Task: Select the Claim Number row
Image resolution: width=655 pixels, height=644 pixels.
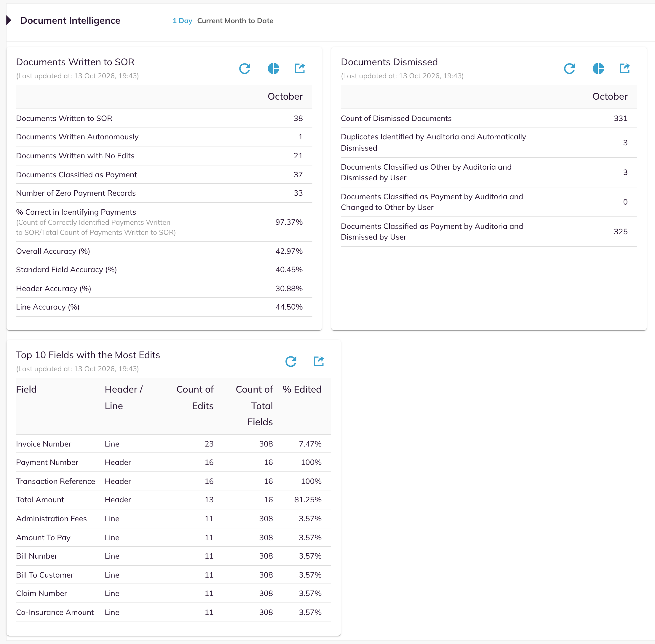Action: [173, 593]
